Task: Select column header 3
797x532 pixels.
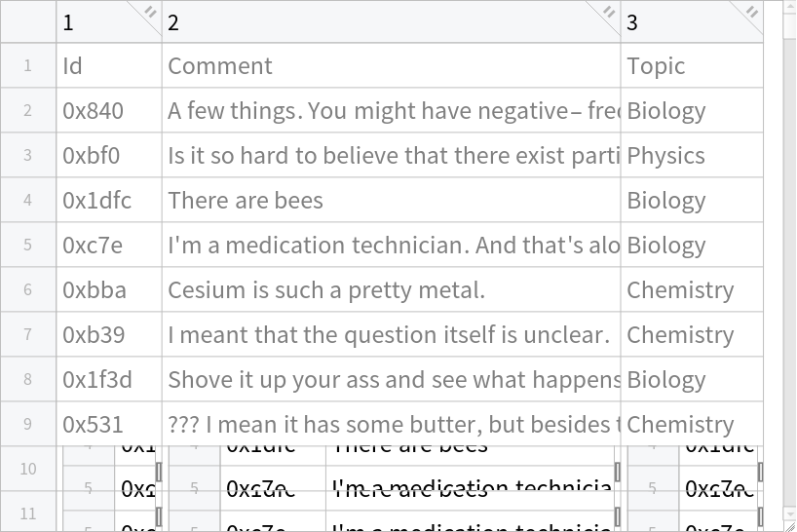Action: tap(682, 22)
